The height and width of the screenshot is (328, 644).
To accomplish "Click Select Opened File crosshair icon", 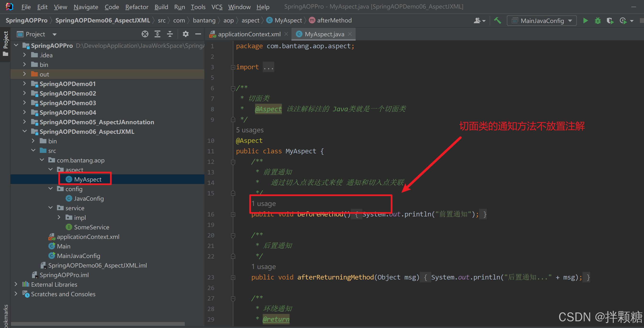I will coord(145,34).
